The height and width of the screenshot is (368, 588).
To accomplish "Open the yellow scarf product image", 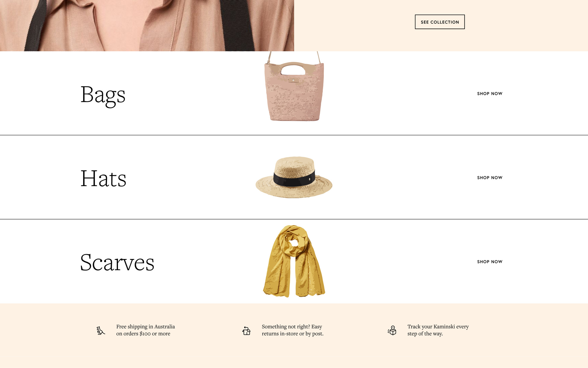I will pyautogui.click(x=294, y=261).
